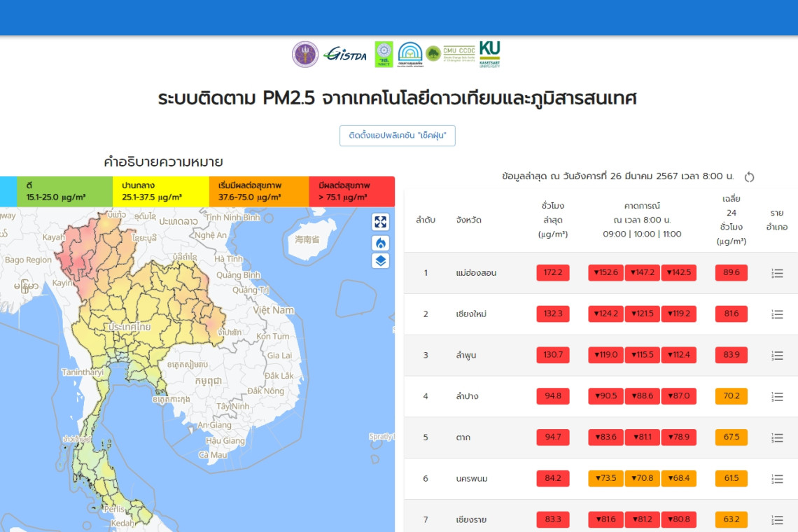Click the ลำดับ column header
Viewport: 798px width, 532px height.
point(426,220)
